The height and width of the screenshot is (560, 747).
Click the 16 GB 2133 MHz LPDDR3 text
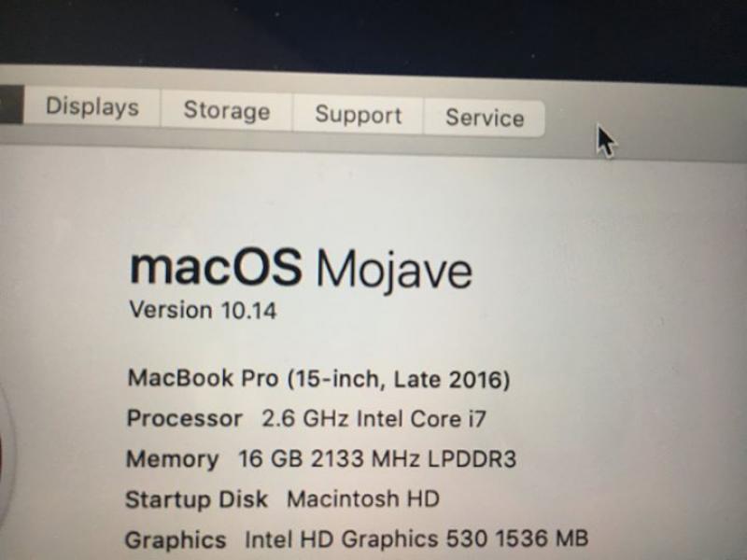pyautogui.click(x=377, y=458)
